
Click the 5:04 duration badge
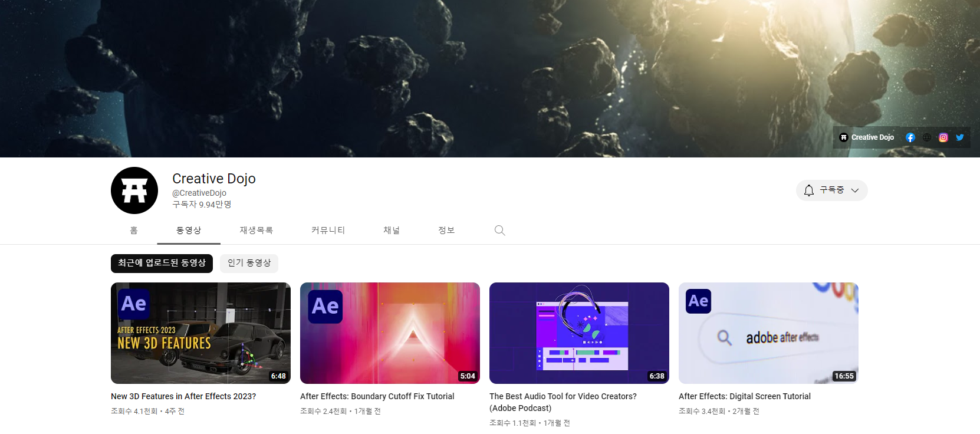tap(468, 376)
